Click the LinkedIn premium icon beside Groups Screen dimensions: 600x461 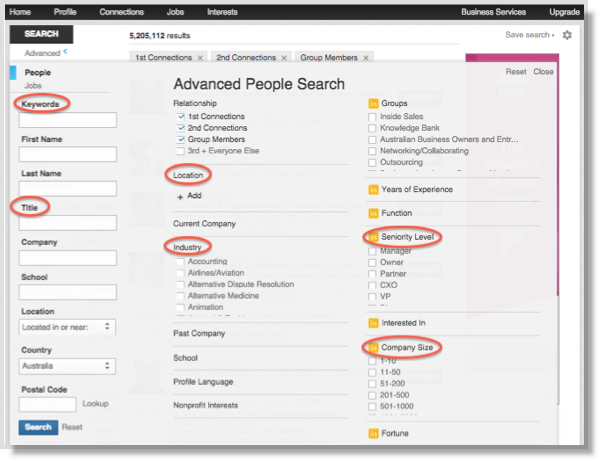coord(374,103)
